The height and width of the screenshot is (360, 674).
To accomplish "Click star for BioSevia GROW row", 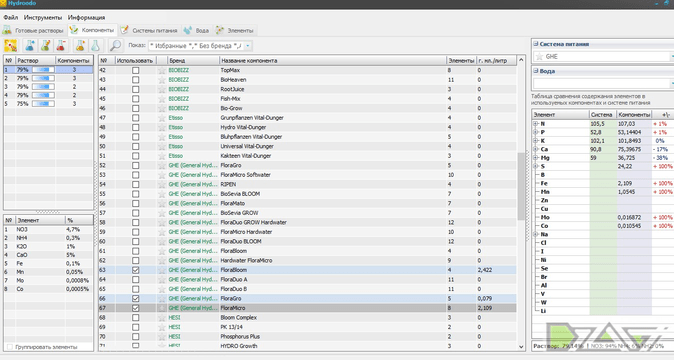I will click(x=162, y=213).
